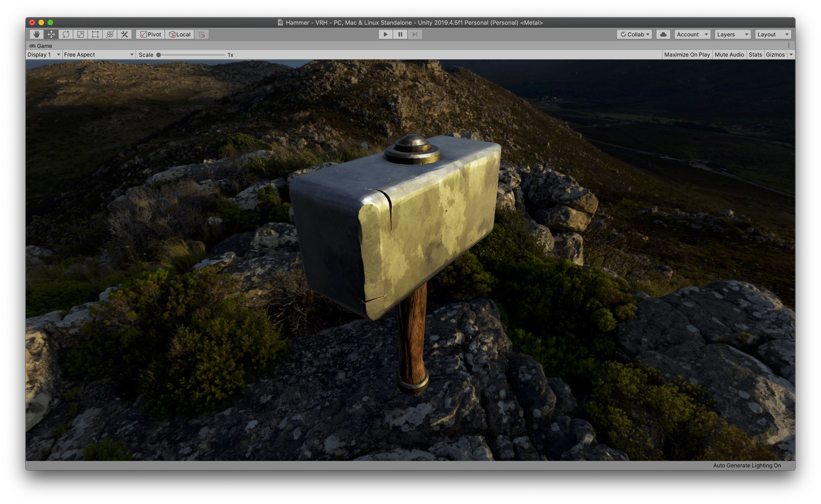The height and width of the screenshot is (504, 821).
Task: Pause the game
Action: pos(400,35)
